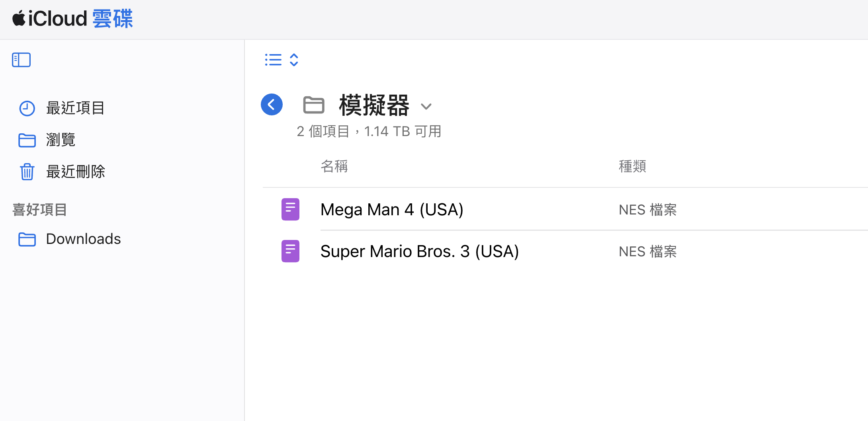Open the Downloads favorite folder
Viewport: 868px width, 421px height.
(83, 239)
